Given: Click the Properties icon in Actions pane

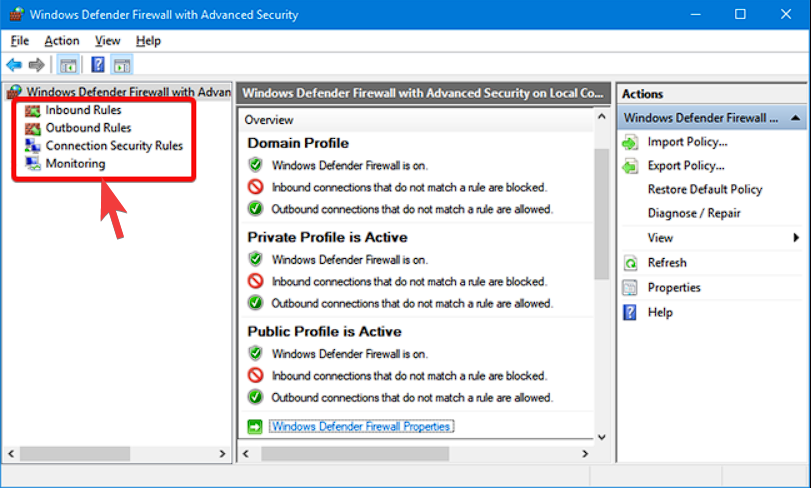Looking at the screenshot, I should pyautogui.click(x=630, y=288).
